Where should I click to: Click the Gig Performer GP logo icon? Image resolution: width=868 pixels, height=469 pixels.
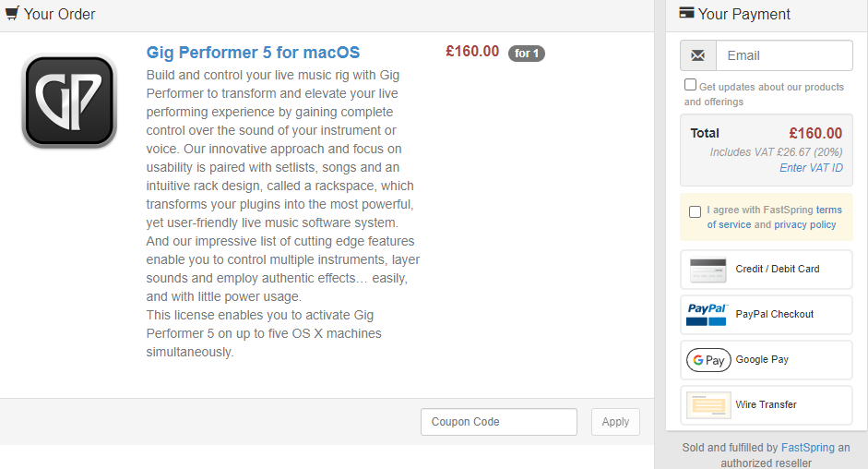tap(69, 101)
